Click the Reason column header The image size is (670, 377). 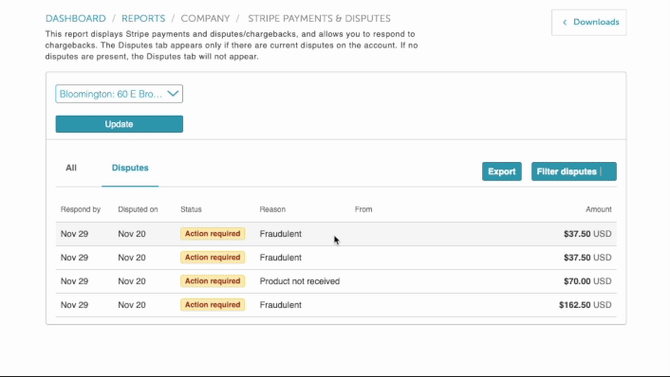(272, 209)
